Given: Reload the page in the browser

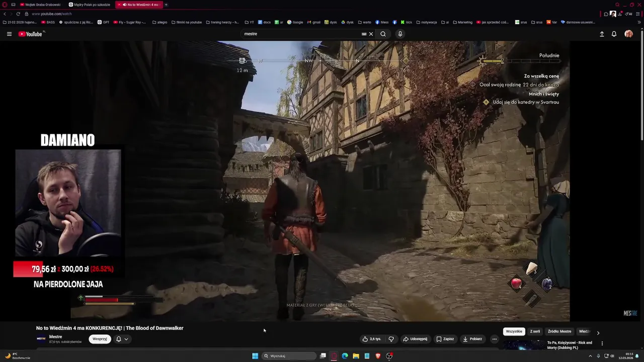Looking at the screenshot, I should coord(18,14).
